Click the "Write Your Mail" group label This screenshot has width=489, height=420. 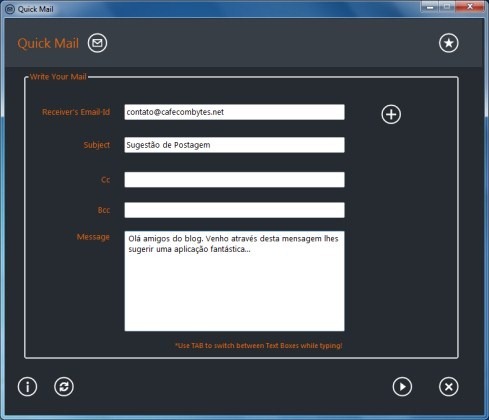[58, 77]
